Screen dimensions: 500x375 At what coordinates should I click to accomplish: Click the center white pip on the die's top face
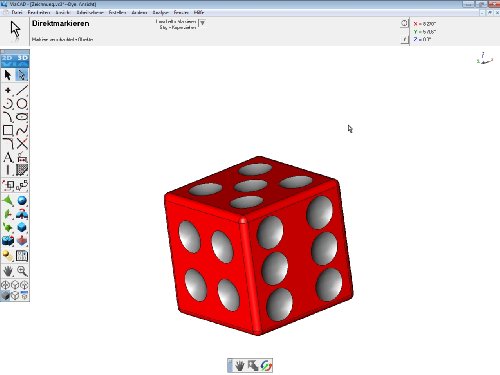pyautogui.click(x=251, y=186)
